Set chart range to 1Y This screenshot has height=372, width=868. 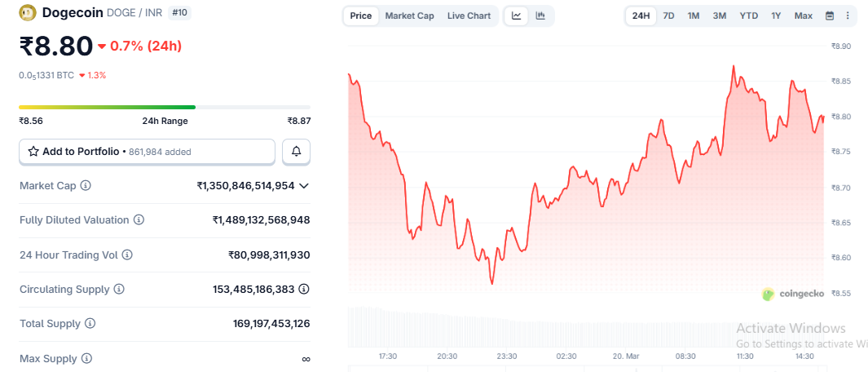point(776,15)
